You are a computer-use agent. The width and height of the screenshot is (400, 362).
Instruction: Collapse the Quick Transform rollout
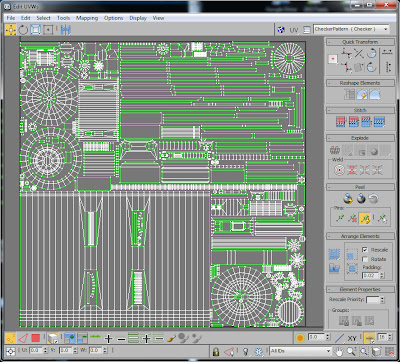click(360, 42)
